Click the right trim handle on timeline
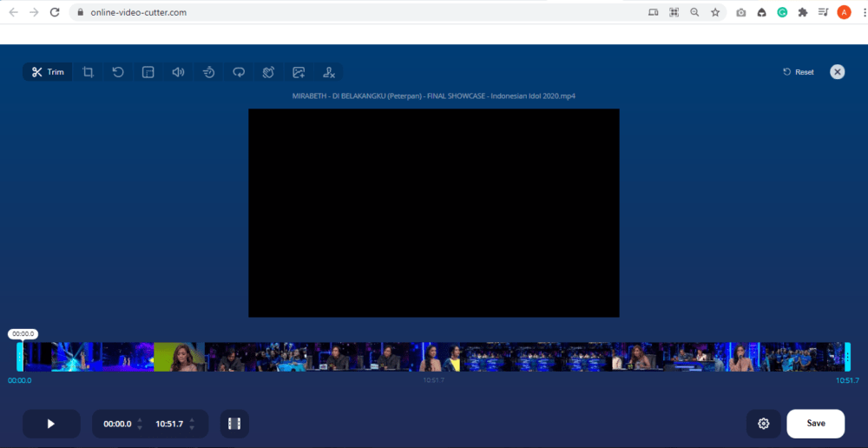 pyautogui.click(x=847, y=357)
